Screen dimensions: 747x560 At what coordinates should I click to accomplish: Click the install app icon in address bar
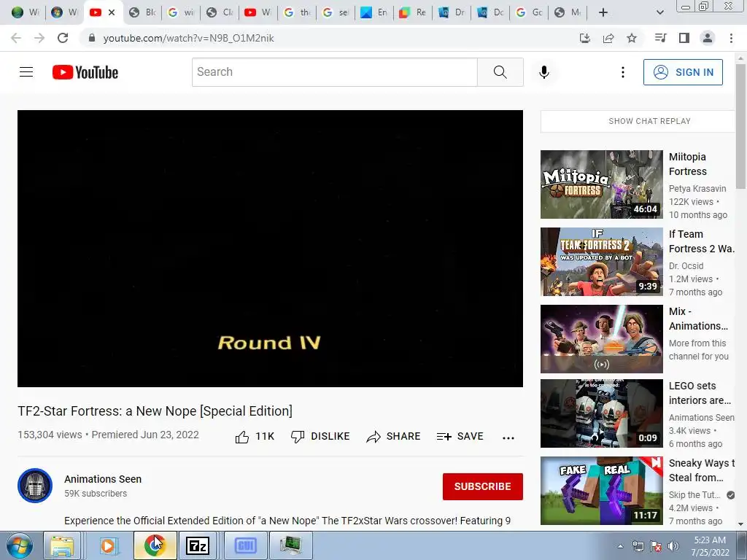[x=584, y=38]
